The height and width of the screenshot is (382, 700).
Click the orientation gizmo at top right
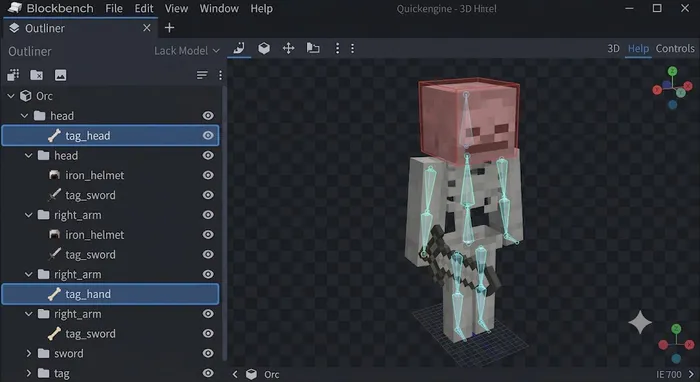coord(672,87)
